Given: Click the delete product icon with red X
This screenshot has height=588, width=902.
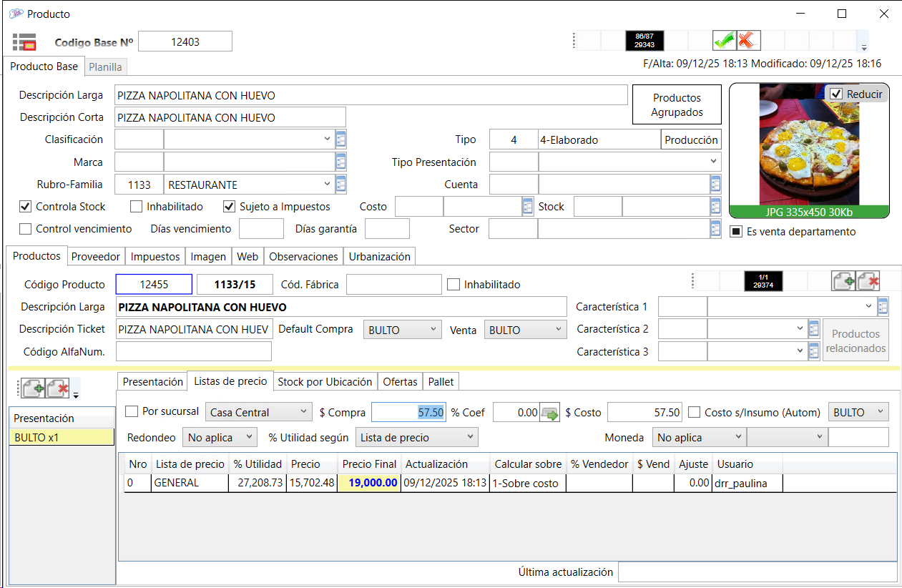Looking at the screenshot, I should [868, 281].
